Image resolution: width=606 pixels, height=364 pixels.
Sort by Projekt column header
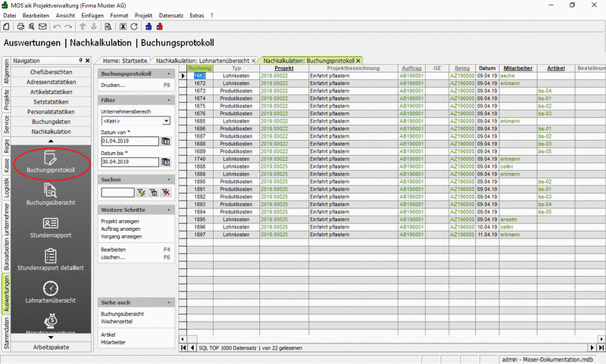[284, 68]
